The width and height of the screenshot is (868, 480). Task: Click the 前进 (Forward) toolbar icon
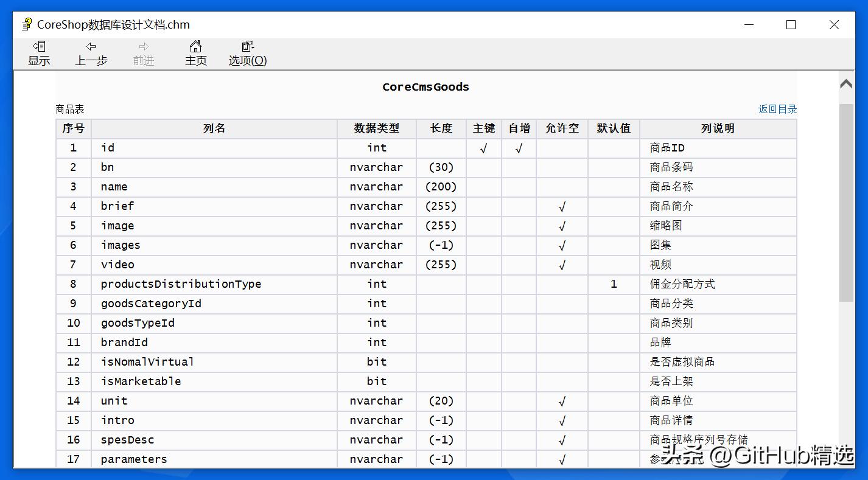tap(143, 53)
